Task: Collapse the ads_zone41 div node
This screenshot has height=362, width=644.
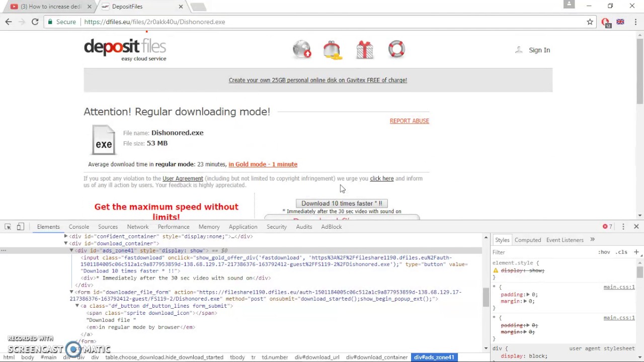Action: pos(71,250)
